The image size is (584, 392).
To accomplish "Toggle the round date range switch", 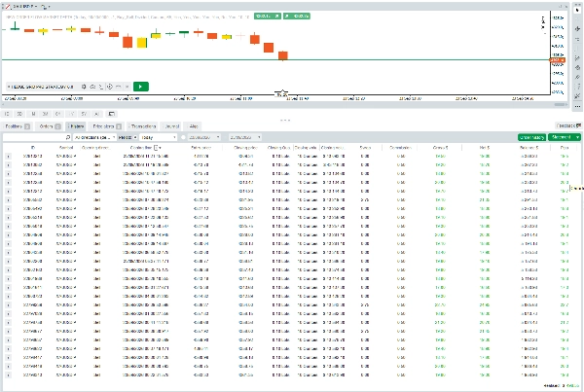I will coord(183,137).
